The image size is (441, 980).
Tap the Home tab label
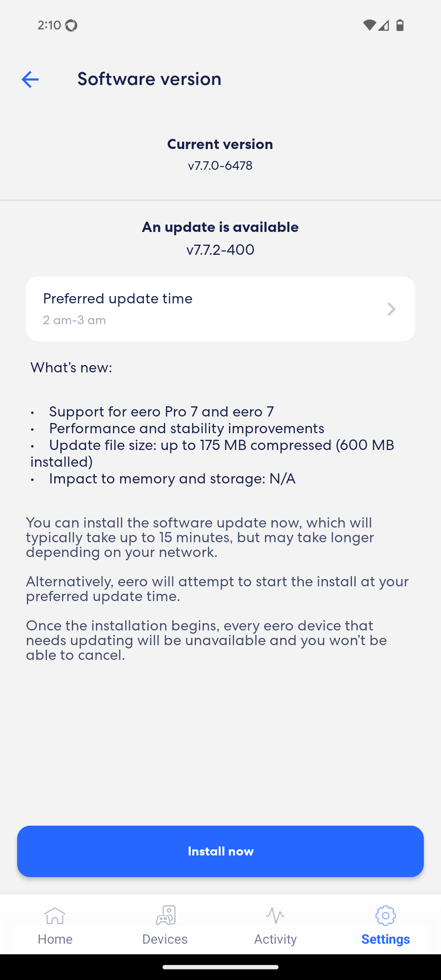55,939
